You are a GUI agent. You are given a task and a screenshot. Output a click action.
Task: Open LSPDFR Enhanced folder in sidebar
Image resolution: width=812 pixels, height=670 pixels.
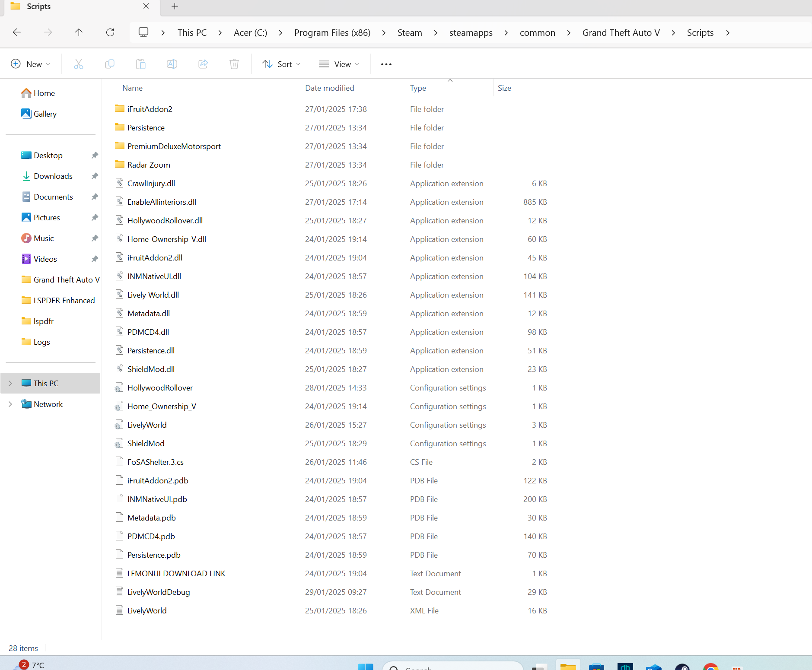click(64, 300)
